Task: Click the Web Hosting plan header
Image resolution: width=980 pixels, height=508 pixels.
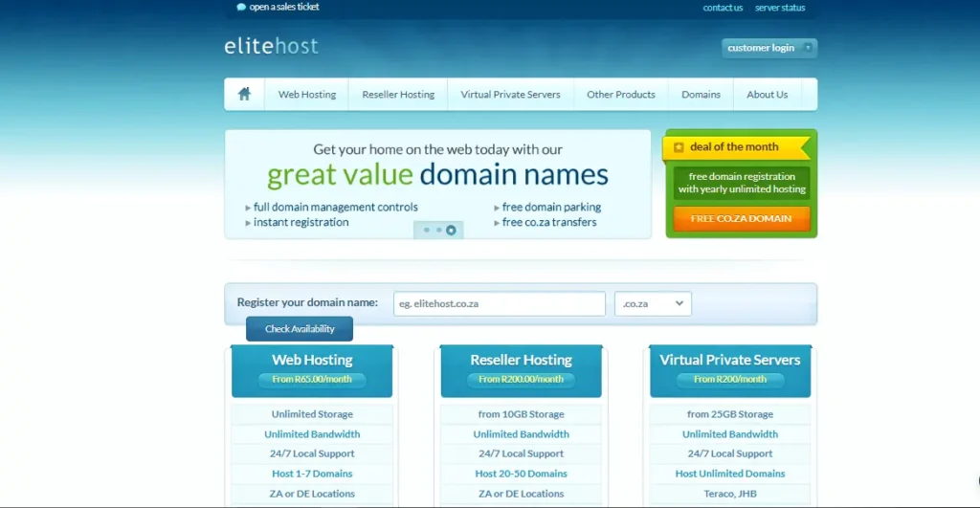Action: pyautogui.click(x=312, y=371)
